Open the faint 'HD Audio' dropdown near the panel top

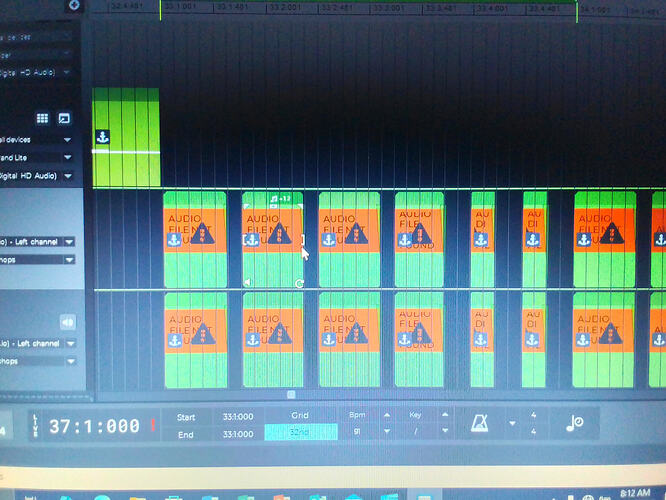tap(67, 73)
